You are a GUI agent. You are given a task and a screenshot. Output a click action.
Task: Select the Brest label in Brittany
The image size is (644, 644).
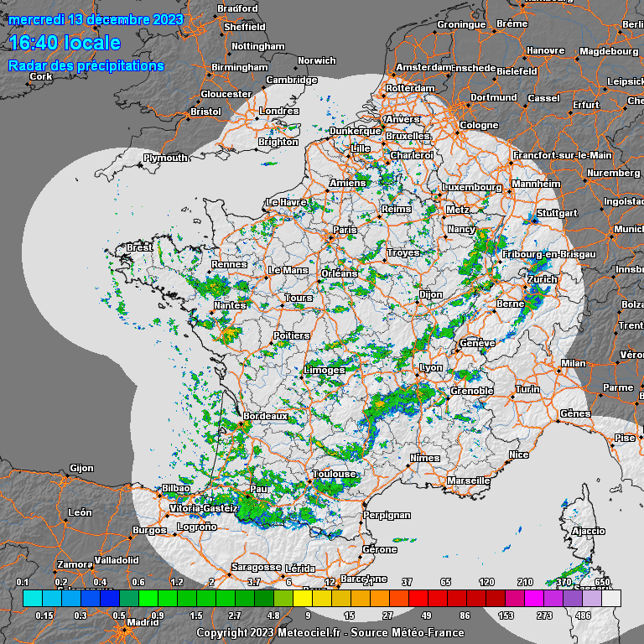[139, 248]
